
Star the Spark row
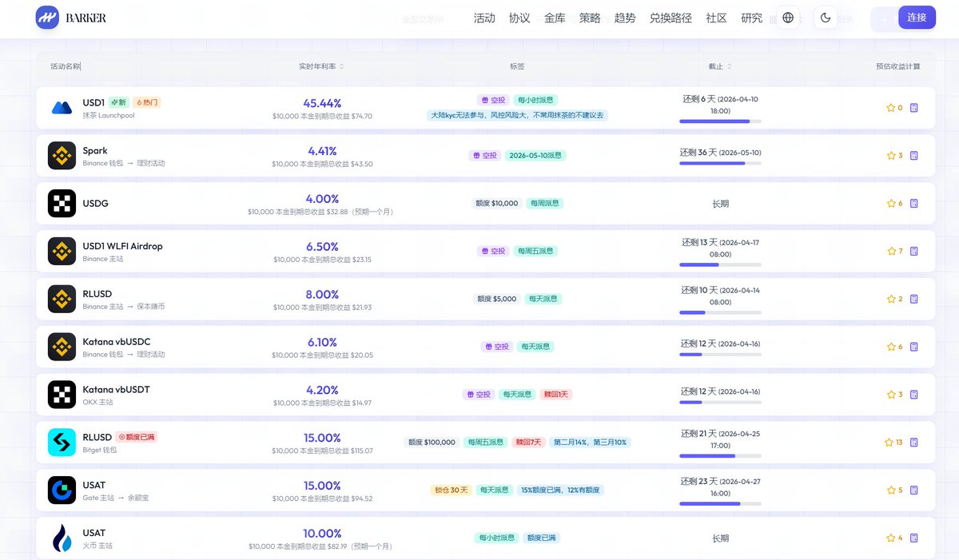coord(890,156)
